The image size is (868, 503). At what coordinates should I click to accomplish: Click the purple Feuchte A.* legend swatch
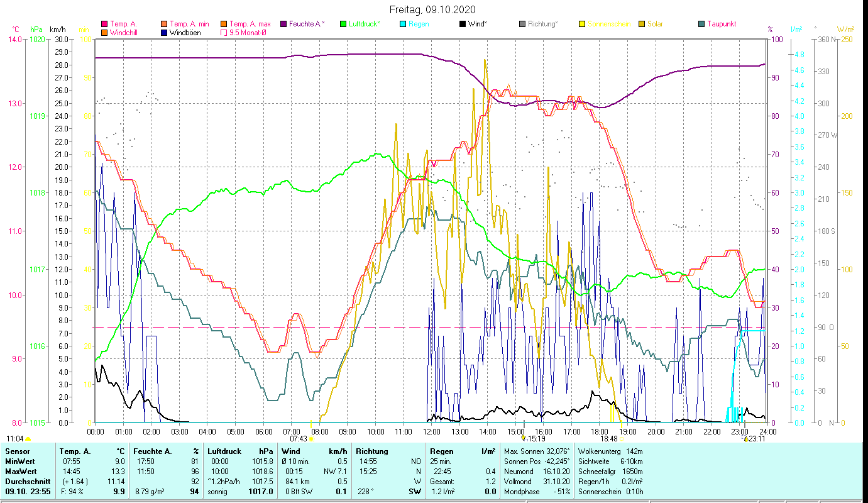283,24
